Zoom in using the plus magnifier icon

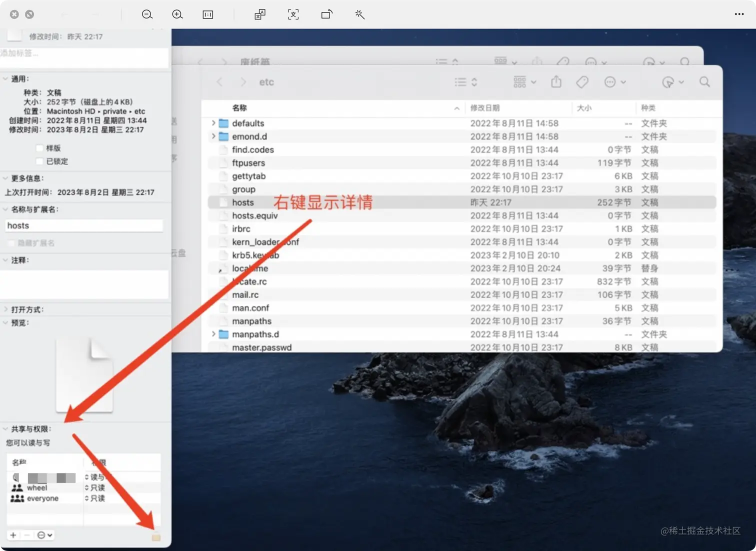[x=177, y=14]
